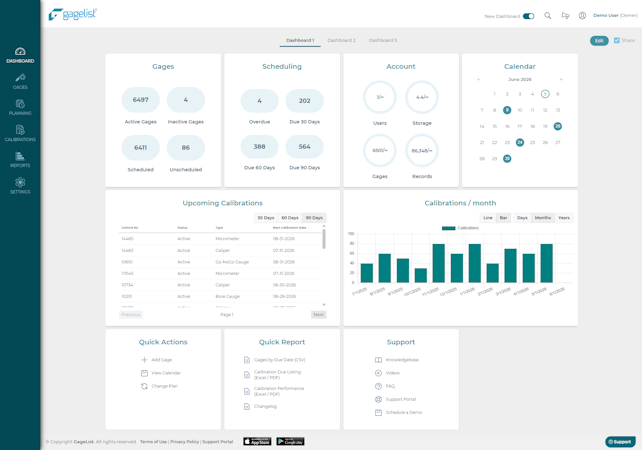This screenshot has height=450, width=642.
Task: Click the Calibrations legend color swatch
Action: 449,228
